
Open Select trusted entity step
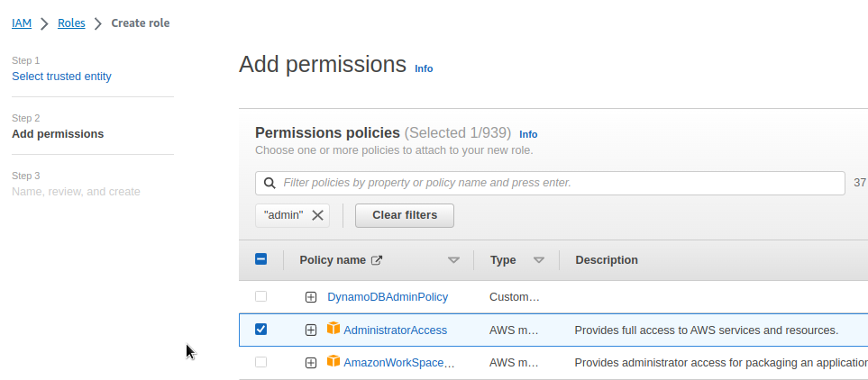(61, 77)
